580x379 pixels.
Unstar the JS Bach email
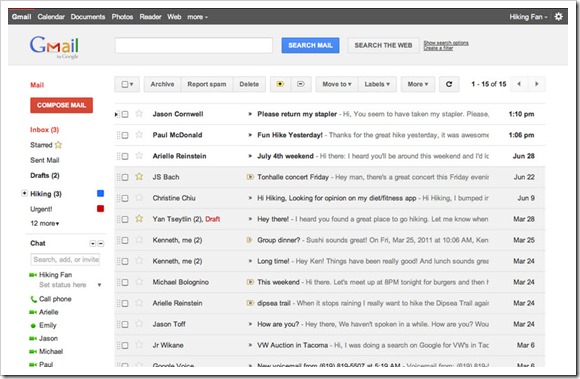coord(139,177)
